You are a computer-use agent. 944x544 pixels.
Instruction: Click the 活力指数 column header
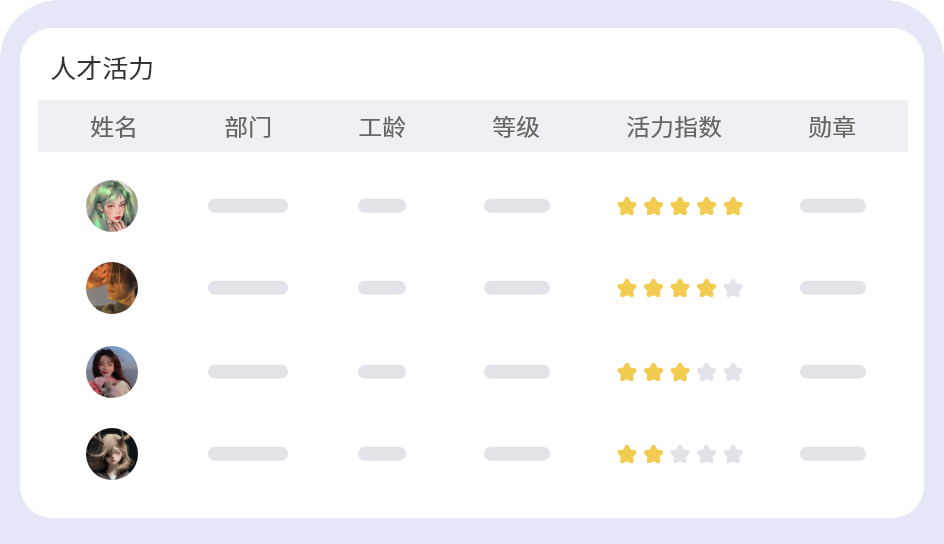pyautogui.click(x=674, y=127)
